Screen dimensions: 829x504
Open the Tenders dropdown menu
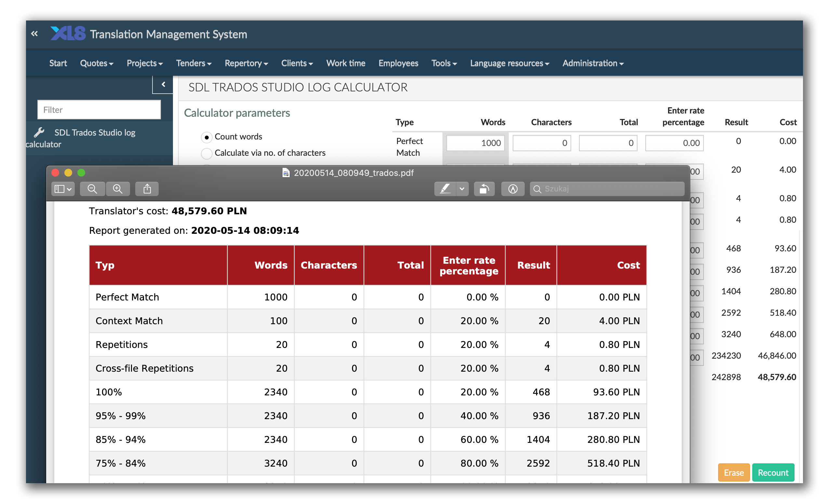coord(194,63)
